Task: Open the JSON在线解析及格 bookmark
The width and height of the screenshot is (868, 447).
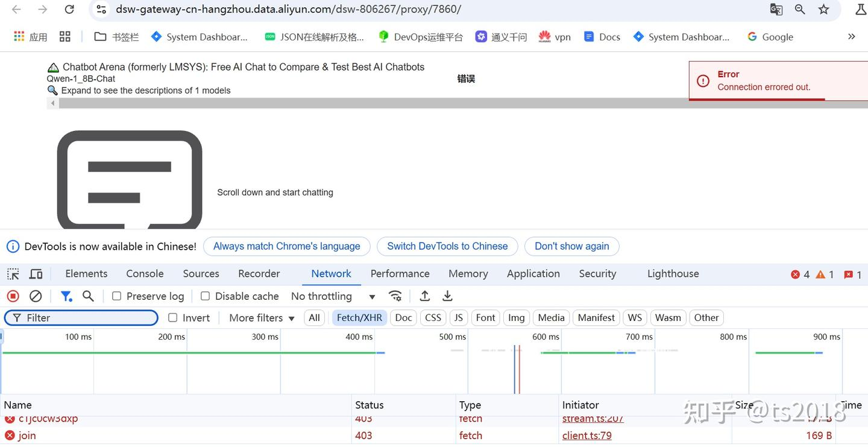Action: (314, 37)
